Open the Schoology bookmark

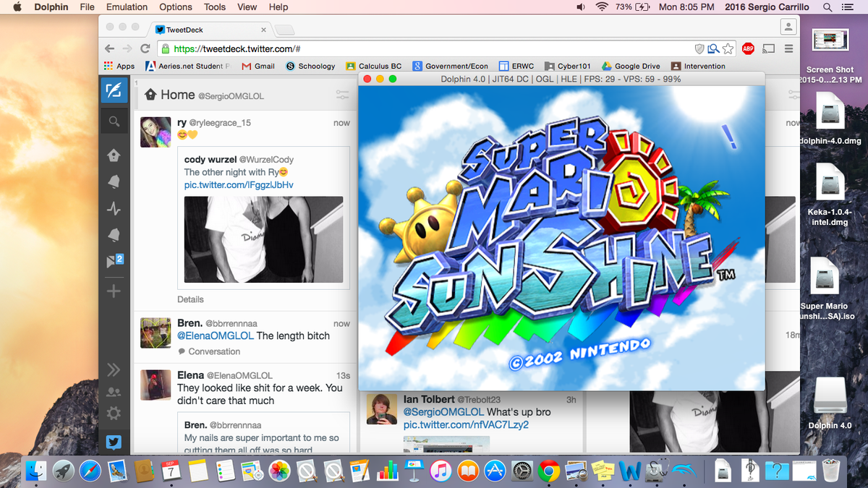tap(310, 66)
